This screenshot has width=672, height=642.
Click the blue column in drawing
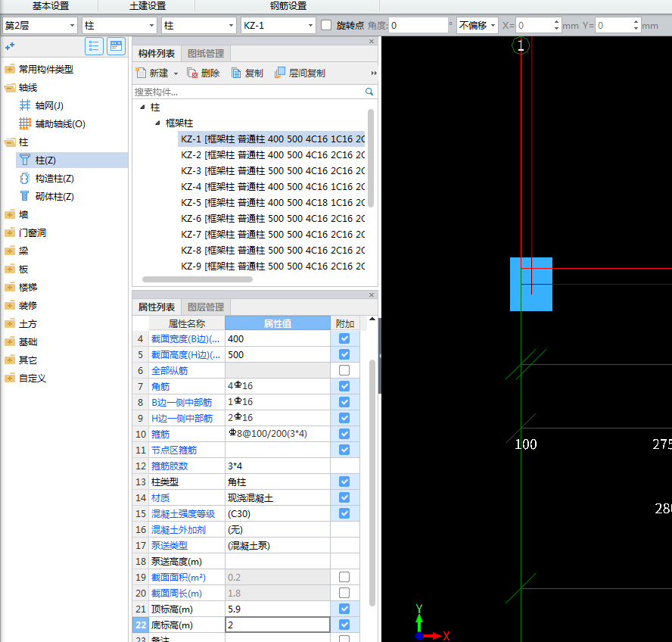click(x=531, y=284)
